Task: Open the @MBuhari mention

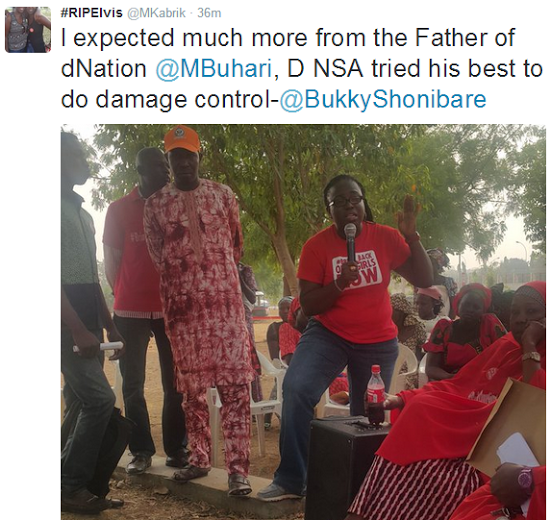Action: tap(214, 69)
